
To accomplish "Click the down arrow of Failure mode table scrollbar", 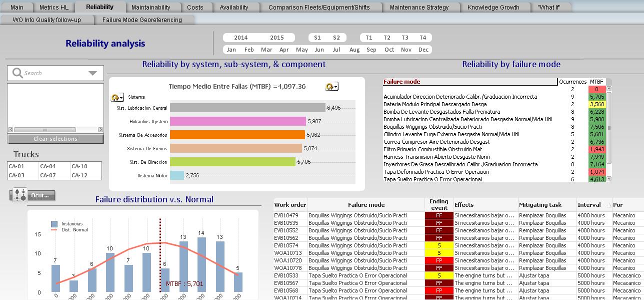I will pyautogui.click(x=608, y=178).
